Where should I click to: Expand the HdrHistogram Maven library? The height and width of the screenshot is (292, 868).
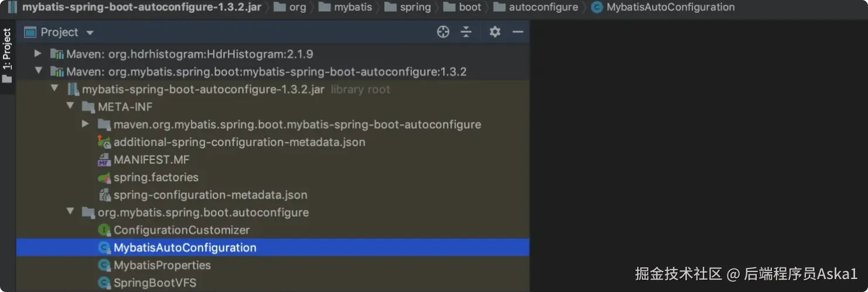pyautogui.click(x=38, y=54)
